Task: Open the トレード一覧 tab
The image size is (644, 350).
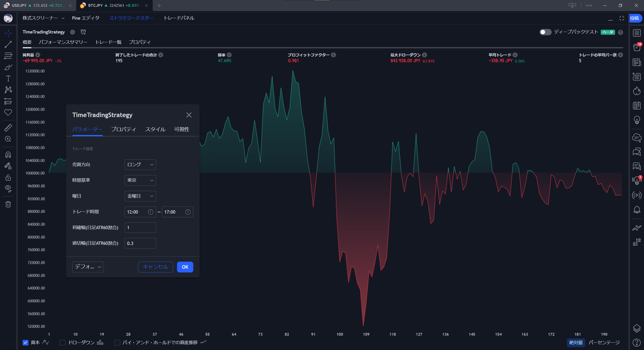Action: [108, 42]
